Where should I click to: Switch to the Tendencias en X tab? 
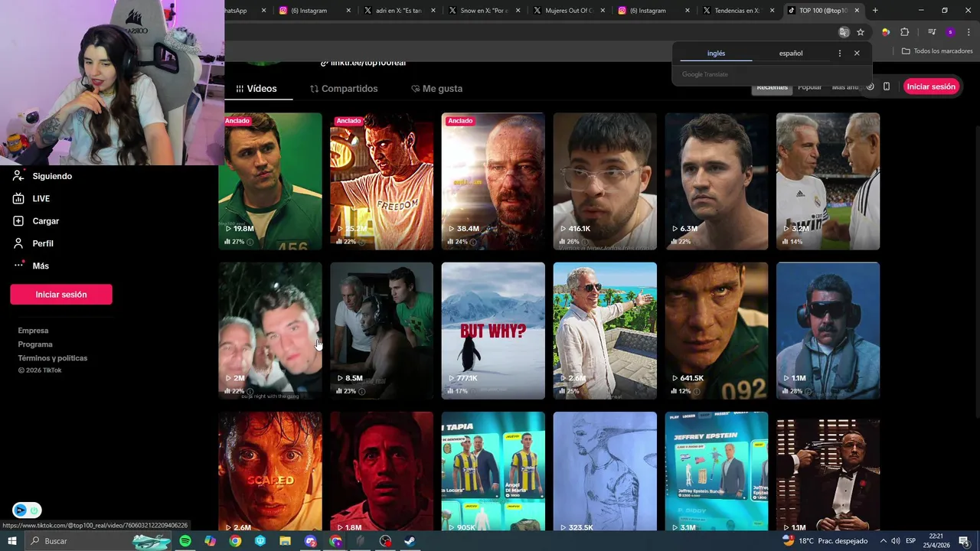pos(737,11)
